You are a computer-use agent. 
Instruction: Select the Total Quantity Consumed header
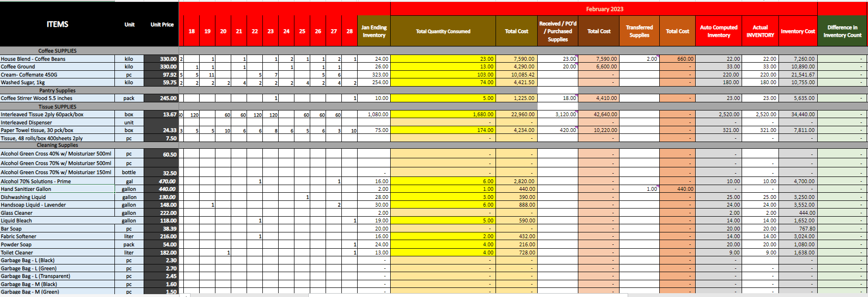(443, 31)
